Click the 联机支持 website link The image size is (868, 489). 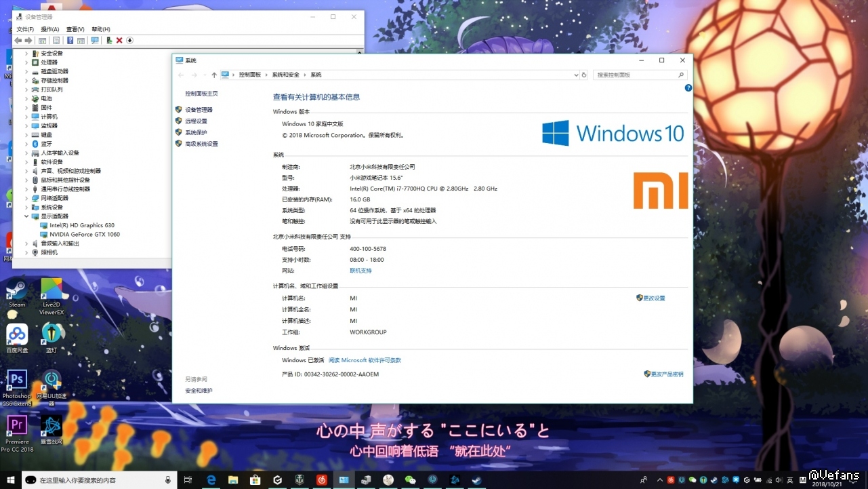360,271
